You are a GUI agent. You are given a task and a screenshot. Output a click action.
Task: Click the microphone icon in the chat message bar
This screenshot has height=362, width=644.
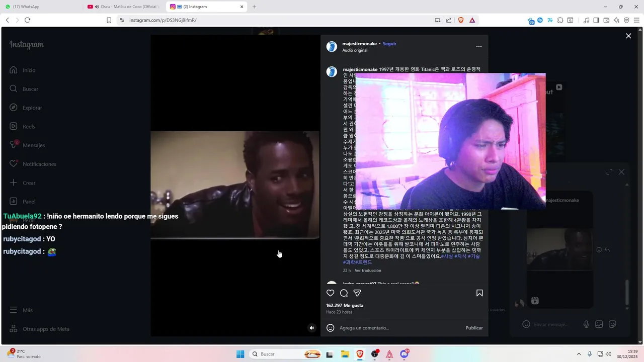click(586, 324)
